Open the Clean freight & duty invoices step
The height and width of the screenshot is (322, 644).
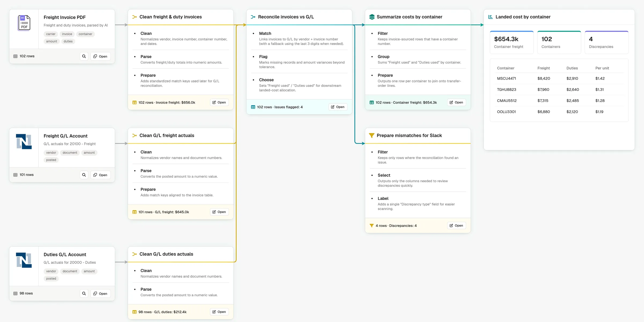click(x=219, y=103)
